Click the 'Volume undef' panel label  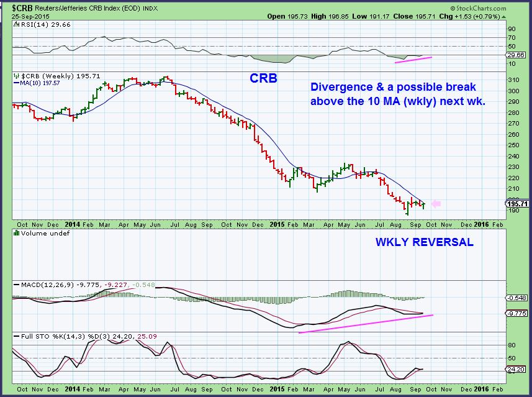(45, 234)
